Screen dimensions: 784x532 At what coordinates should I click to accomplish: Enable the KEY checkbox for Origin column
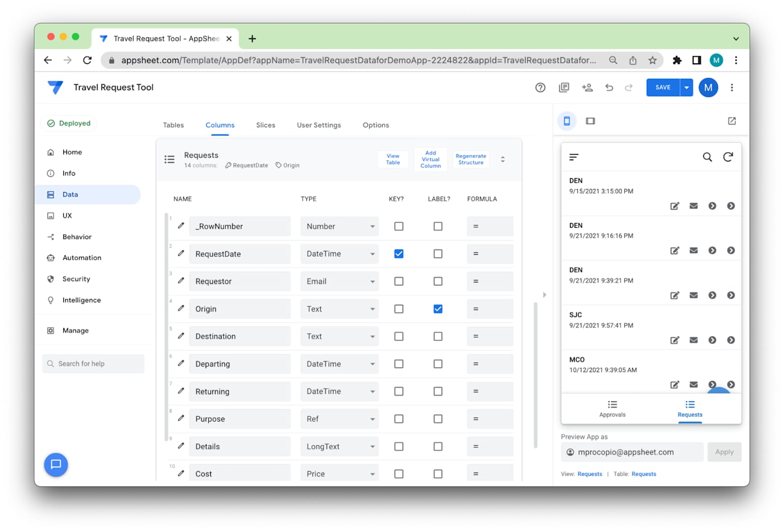click(399, 308)
